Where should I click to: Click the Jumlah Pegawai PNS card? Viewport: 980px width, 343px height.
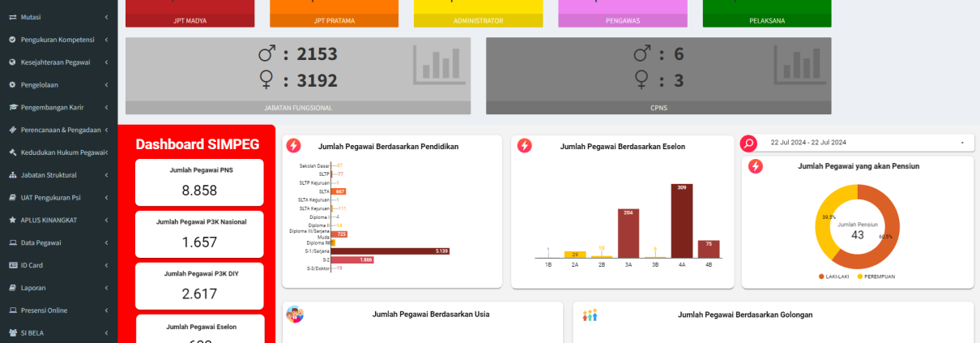(x=199, y=182)
